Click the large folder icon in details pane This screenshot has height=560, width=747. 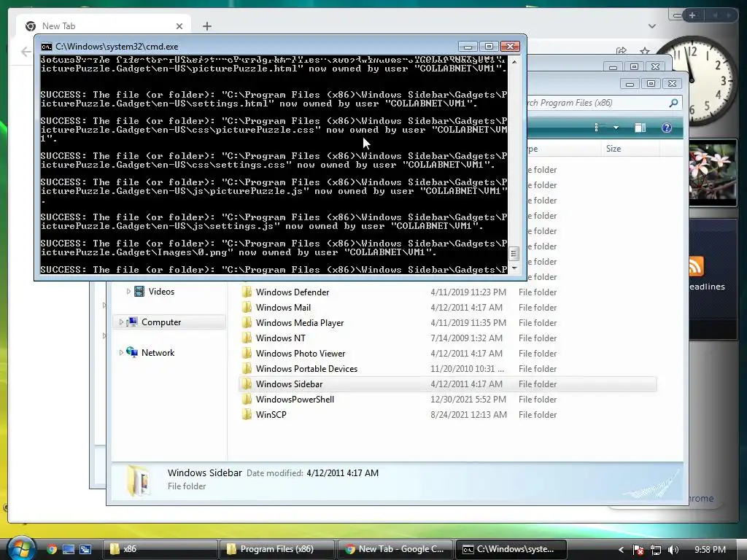tap(138, 480)
